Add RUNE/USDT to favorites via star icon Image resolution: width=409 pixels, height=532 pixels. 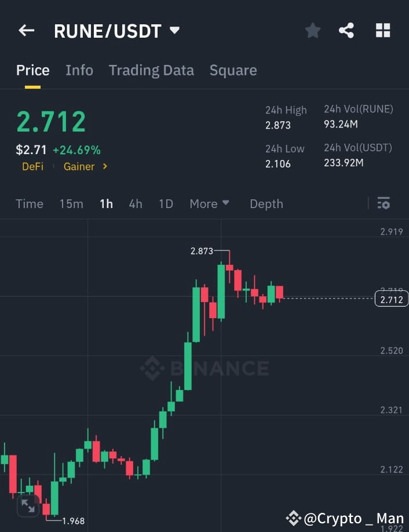(313, 30)
